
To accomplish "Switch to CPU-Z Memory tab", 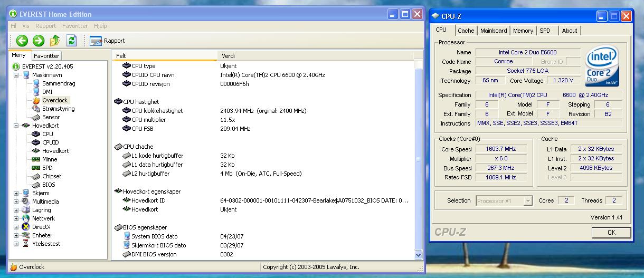I will coord(523,31).
